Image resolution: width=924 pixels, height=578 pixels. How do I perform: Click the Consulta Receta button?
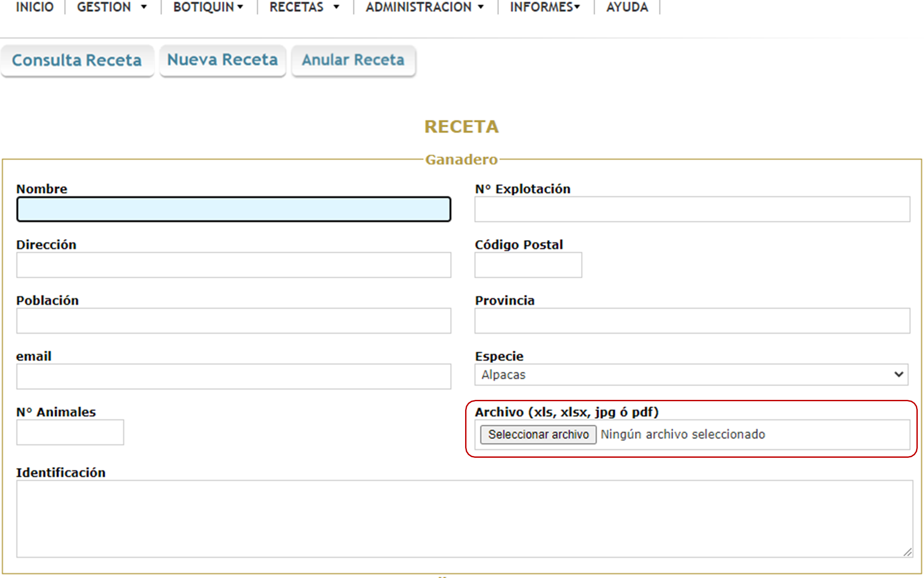77,60
